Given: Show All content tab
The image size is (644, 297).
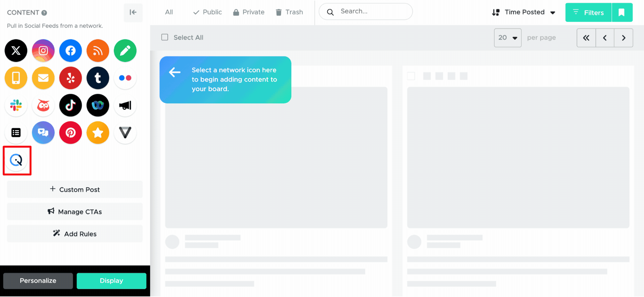Looking at the screenshot, I should point(169,12).
